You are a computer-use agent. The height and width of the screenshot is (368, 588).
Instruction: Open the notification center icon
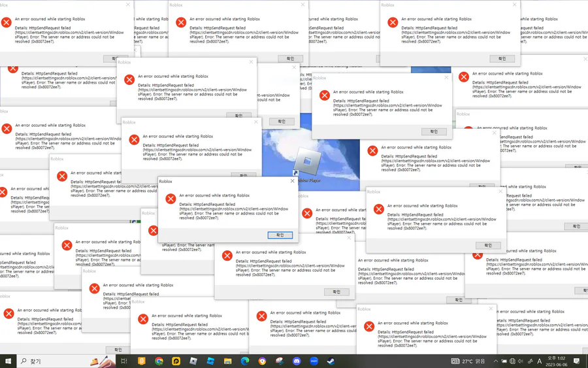(576, 361)
